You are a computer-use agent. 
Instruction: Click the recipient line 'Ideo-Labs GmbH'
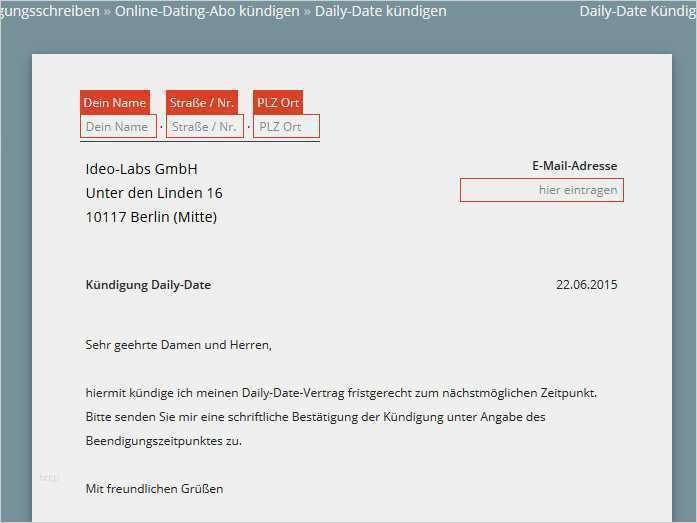click(x=141, y=169)
